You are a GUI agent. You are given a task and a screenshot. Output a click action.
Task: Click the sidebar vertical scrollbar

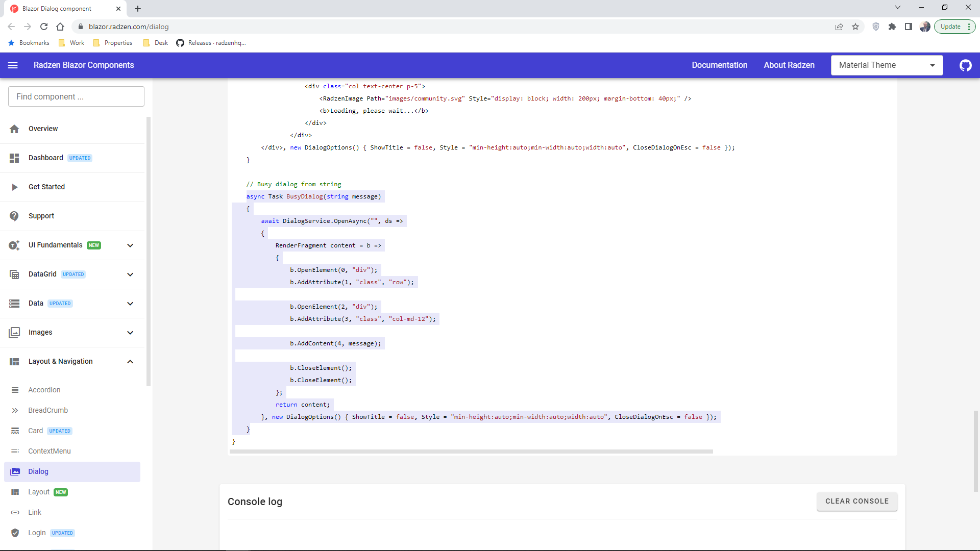tap(149, 252)
